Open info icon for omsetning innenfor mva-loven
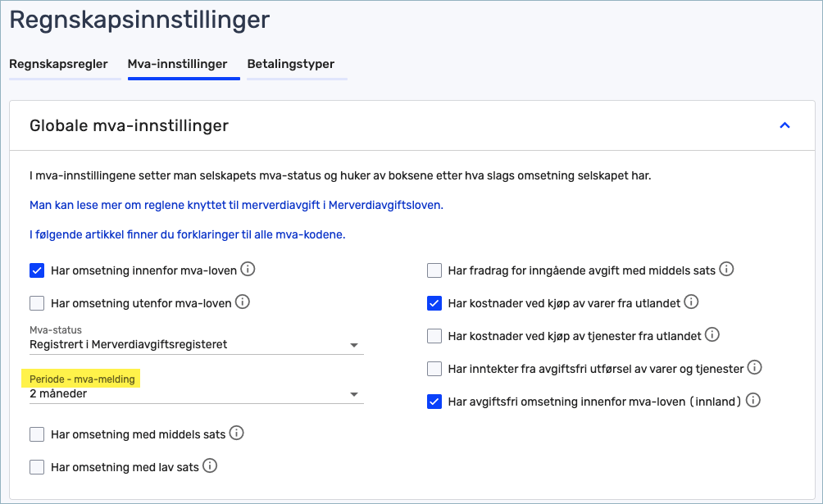The width and height of the screenshot is (823, 504). (248, 270)
